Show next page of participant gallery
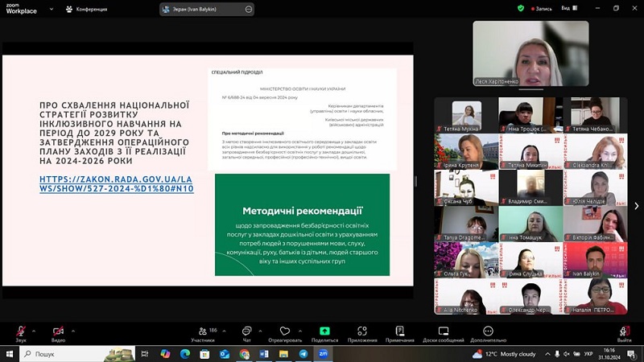The width and height of the screenshot is (644, 362). pyautogui.click(x=636, y=206)
